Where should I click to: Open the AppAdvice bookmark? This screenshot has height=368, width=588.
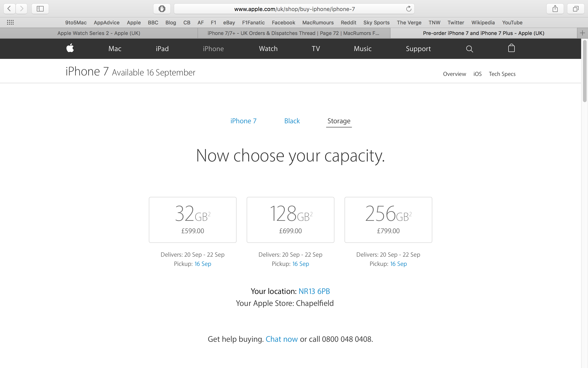107,22
